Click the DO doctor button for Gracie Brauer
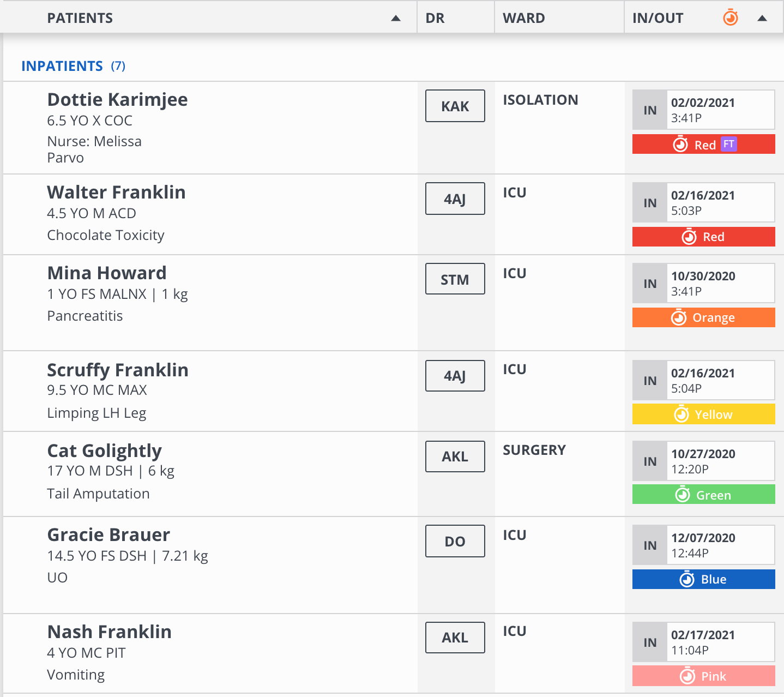The width and height of the screenshot is (784, 697). click(455, 541)
